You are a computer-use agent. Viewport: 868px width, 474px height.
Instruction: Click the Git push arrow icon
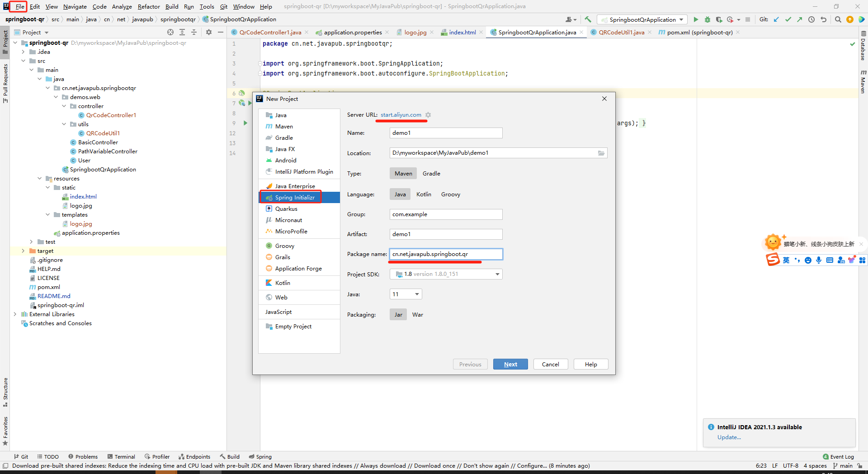[x=800, y=19]
